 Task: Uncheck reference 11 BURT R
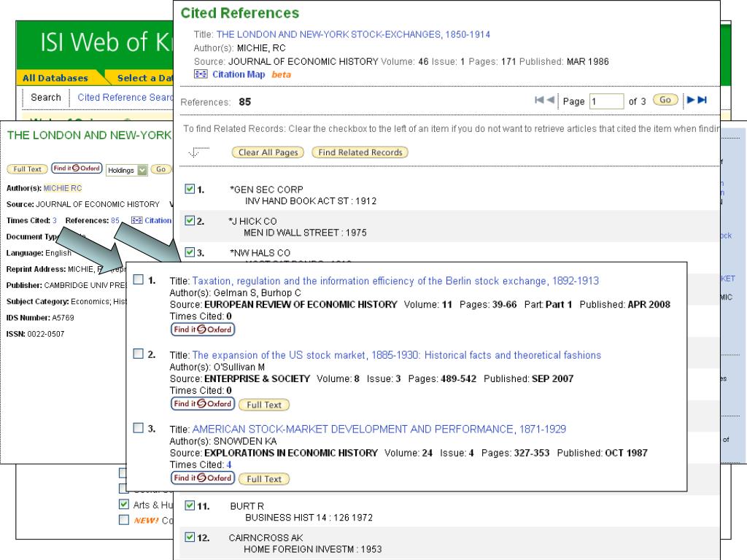(x=190, y=505)
